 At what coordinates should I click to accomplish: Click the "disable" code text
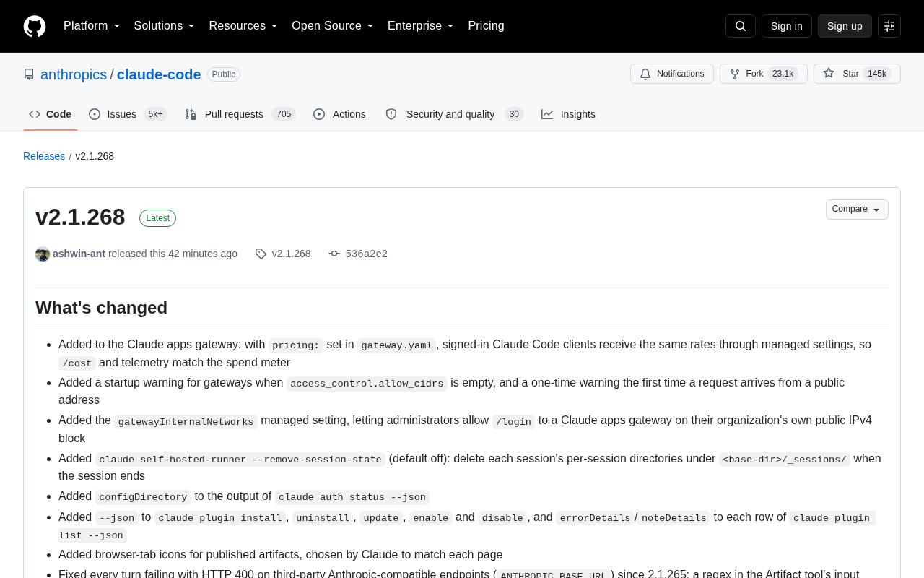point(502,518)
